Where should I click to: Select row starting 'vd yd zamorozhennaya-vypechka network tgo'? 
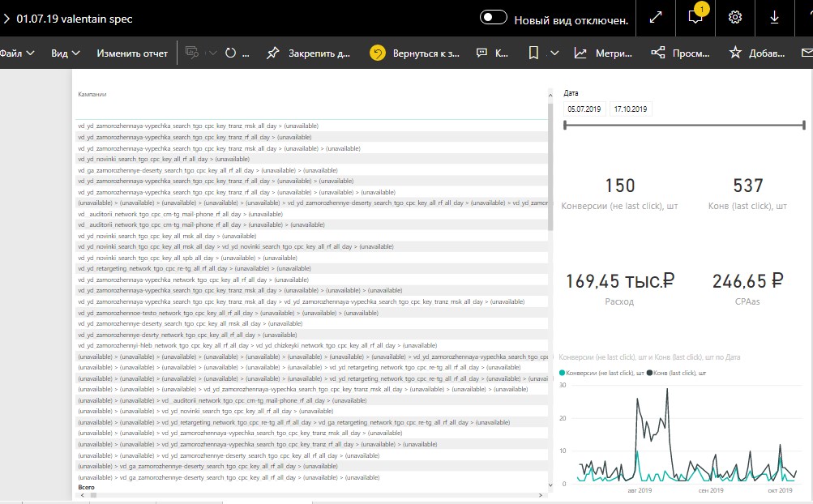tap(311, 280)
